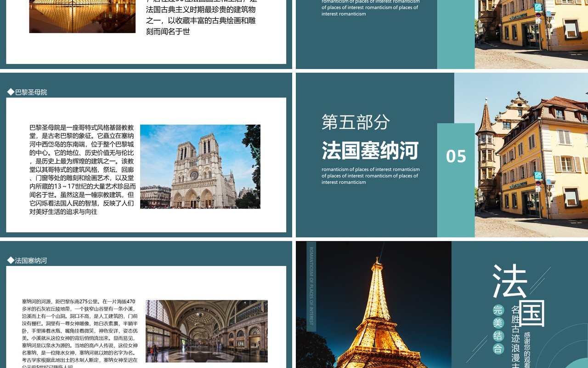Click the 合 circle badge

(x=498, y=349)
